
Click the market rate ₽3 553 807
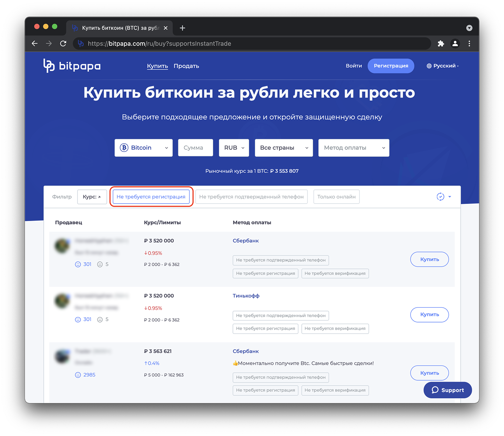pyautogui.click(x=284, y=171)
